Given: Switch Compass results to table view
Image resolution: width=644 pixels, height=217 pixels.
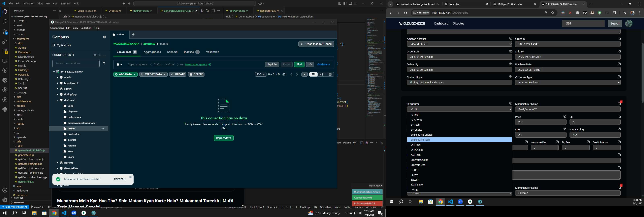Looking at the screenshot, I should (330, 74).
